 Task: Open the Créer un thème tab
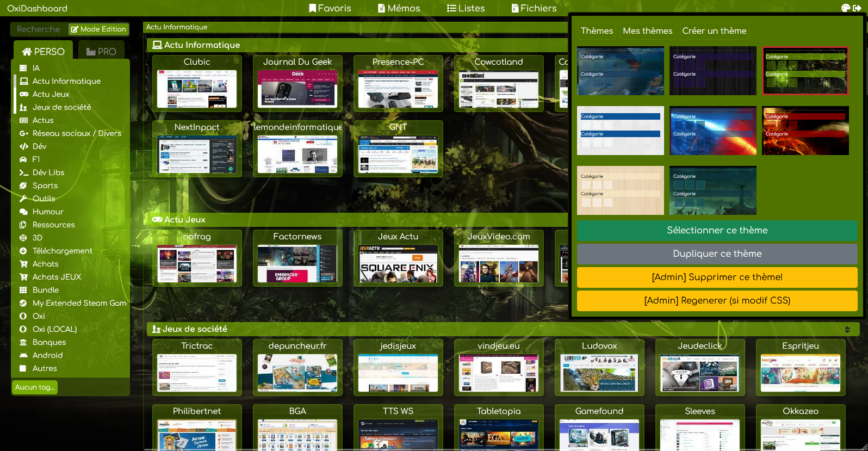point(714,31)
